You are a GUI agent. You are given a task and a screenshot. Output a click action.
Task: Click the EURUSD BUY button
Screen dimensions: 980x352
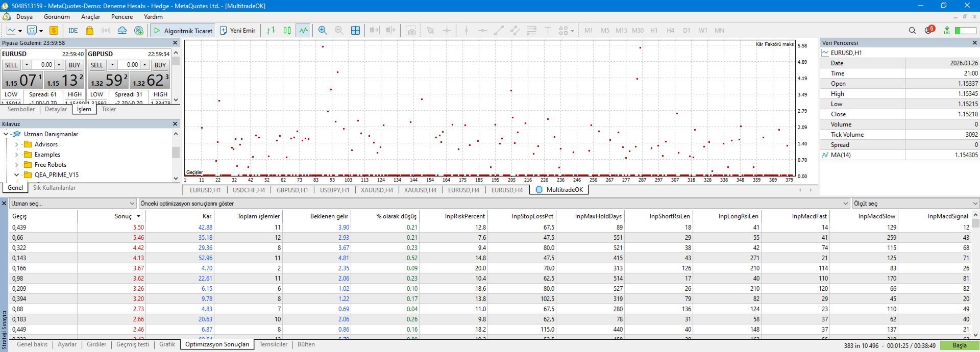tap(75, 65)
